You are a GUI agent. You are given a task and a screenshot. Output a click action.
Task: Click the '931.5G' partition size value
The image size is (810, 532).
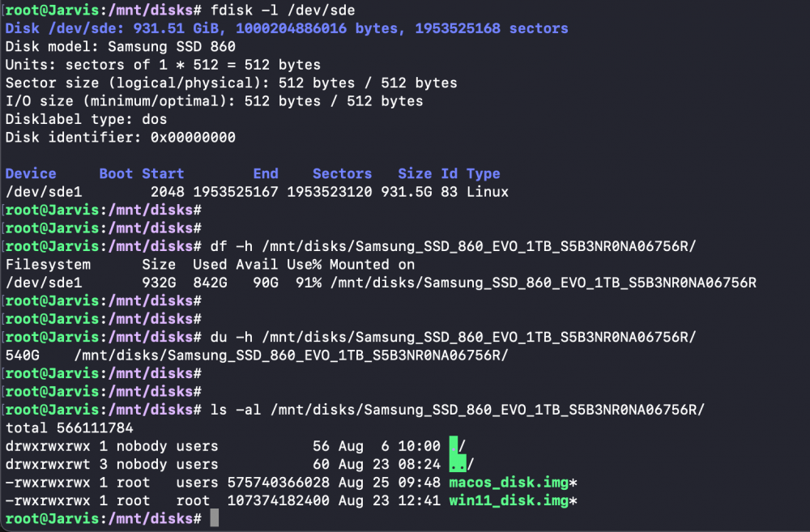click(x=406, y=192)
